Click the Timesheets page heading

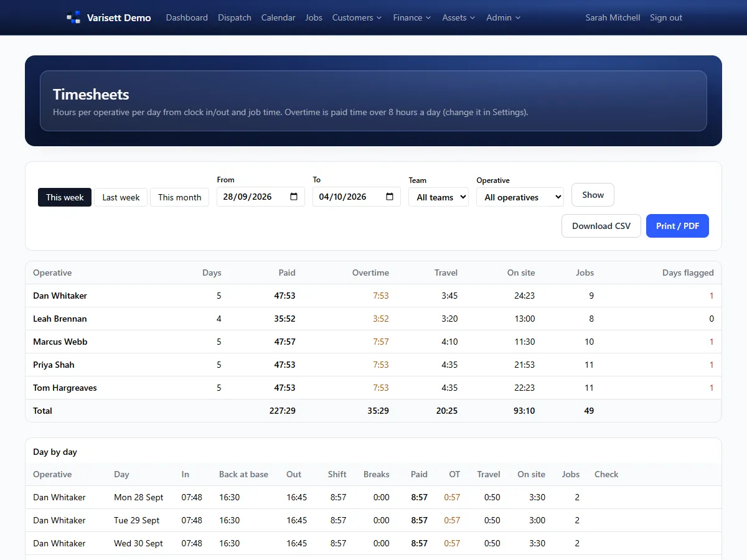pos(91,95)
